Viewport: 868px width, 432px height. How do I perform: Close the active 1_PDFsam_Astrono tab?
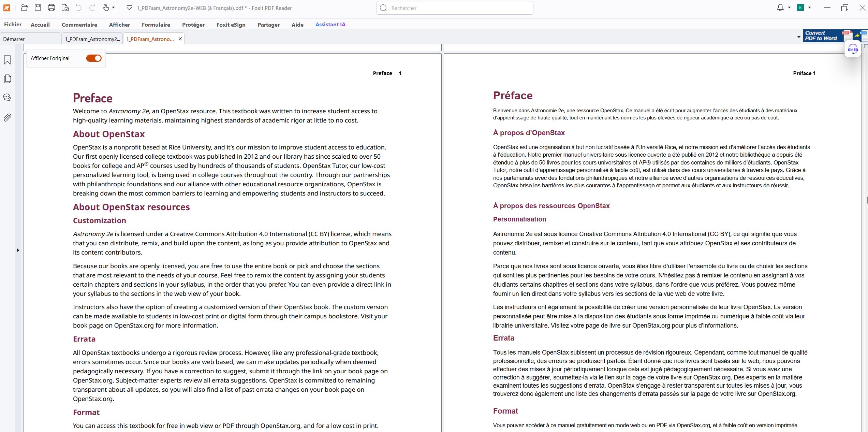click(x=180, y=39)
